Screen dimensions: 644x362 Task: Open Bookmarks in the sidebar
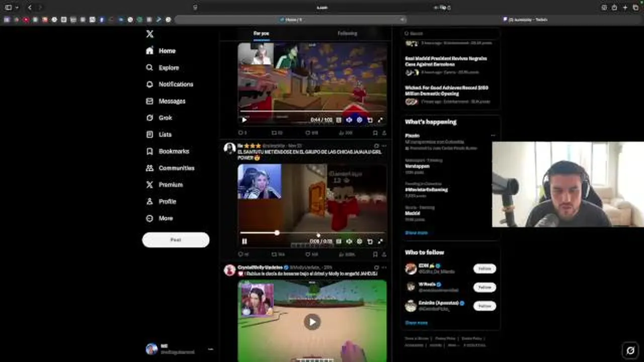tap(167, 151)
